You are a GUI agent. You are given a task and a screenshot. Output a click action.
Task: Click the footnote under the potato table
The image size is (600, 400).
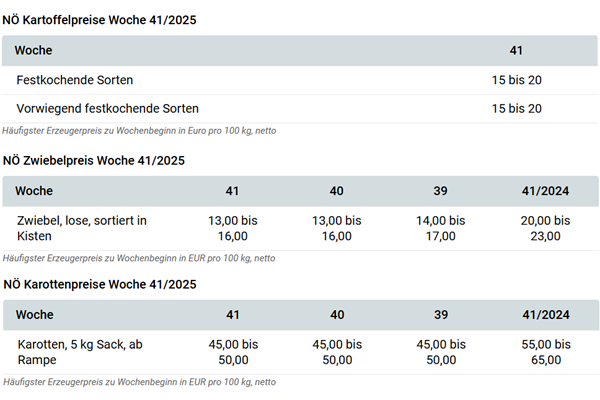(x=140, y=132)
